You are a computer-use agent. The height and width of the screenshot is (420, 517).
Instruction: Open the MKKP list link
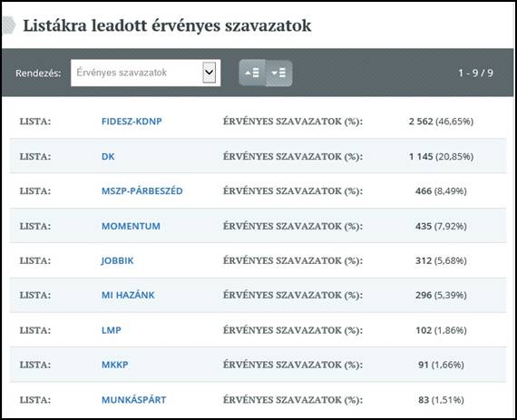point(115,365)
